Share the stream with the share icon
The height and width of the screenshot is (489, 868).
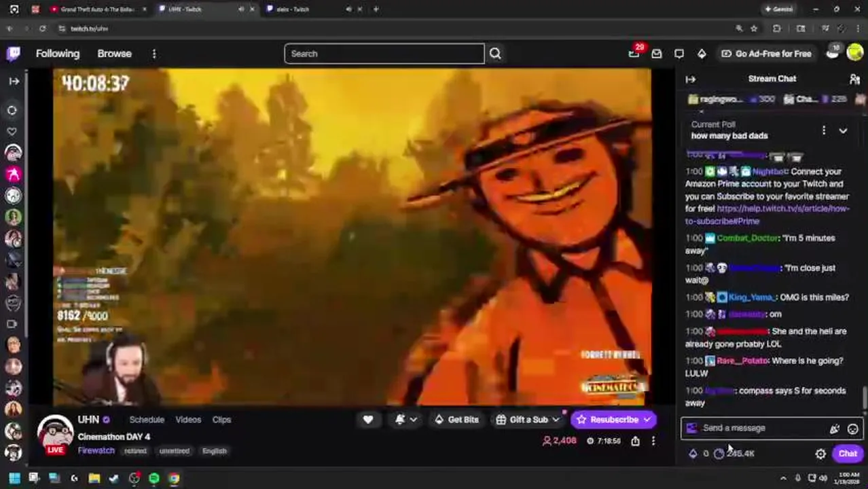click(635, 441)
